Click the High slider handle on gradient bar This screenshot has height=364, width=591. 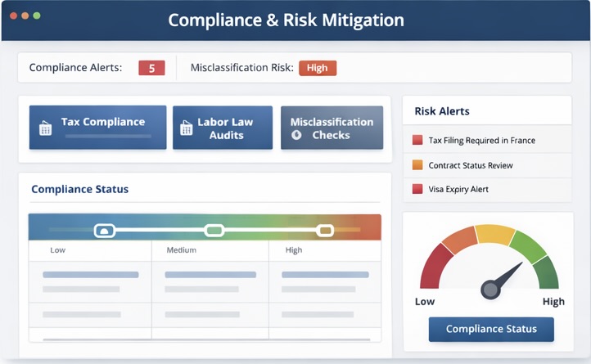coord(325,231)
